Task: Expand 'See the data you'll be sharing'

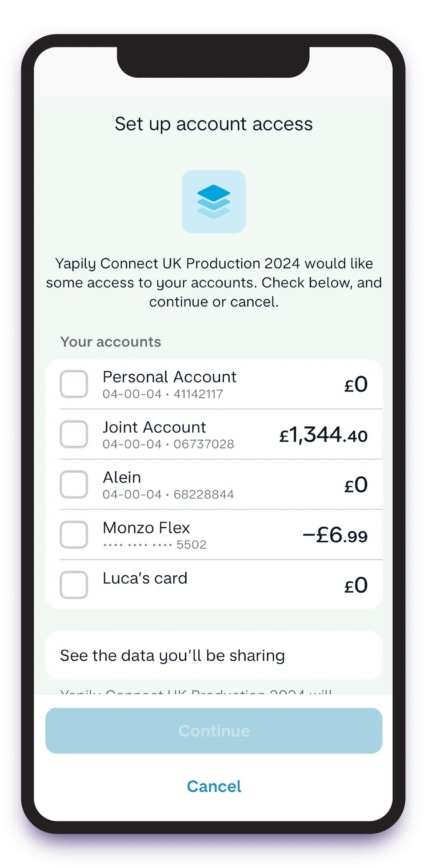Action: [x=214, y=655]
